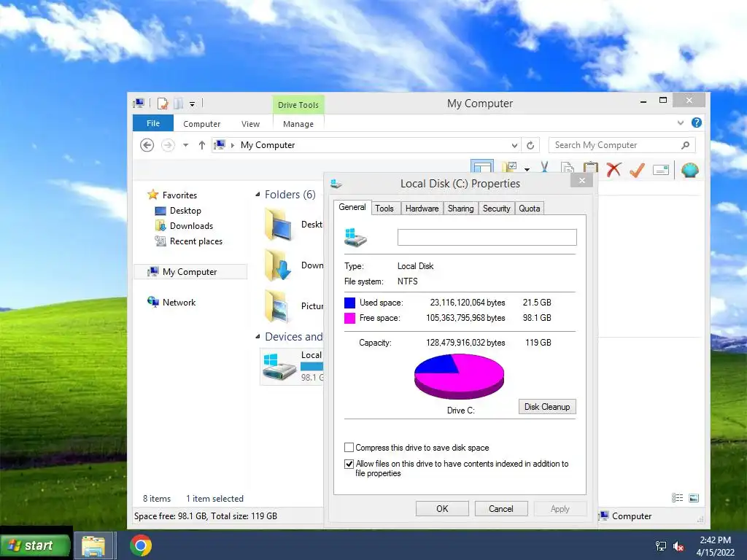This screenshot has height=560, width=747.
Task: Open the Computer ribbon tab
Action: (201, 124)
